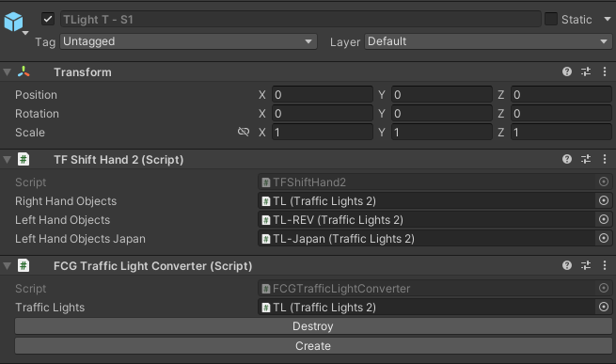Click Position Z field
Viewport: 616px width, 364px height.
[561, 95]
